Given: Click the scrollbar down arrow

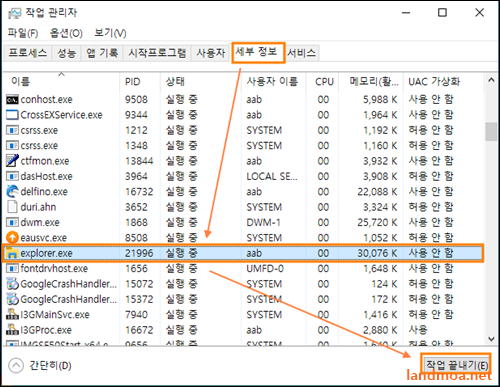Looking at the screenshot, I should [491, 339].
